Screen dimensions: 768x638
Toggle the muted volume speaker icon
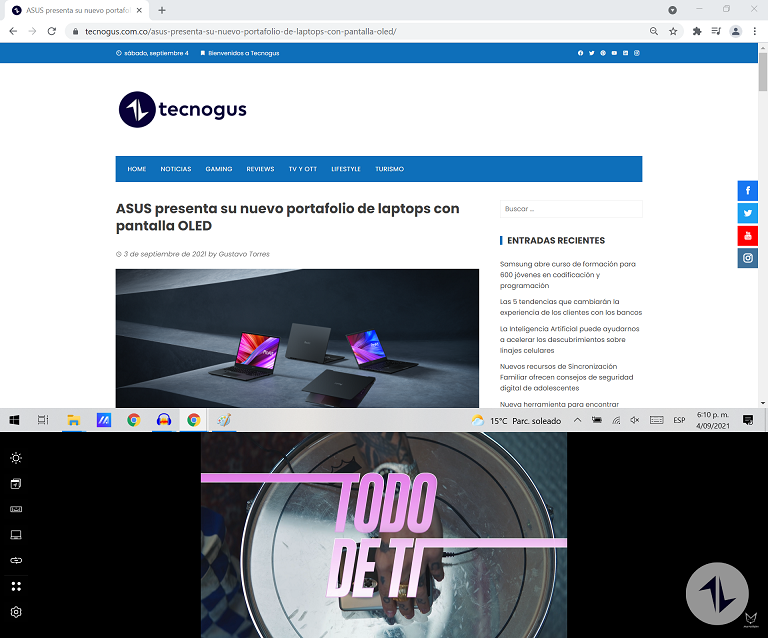635,420
